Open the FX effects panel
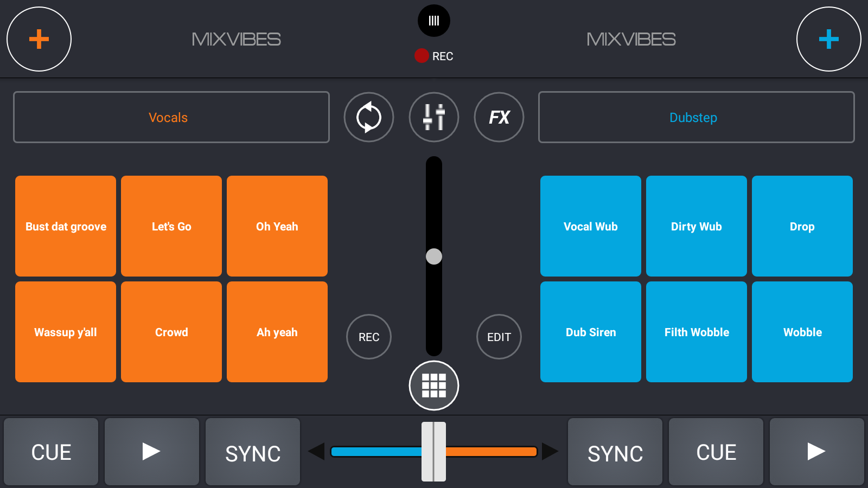The image size is (868, 488). pos(499,117)
